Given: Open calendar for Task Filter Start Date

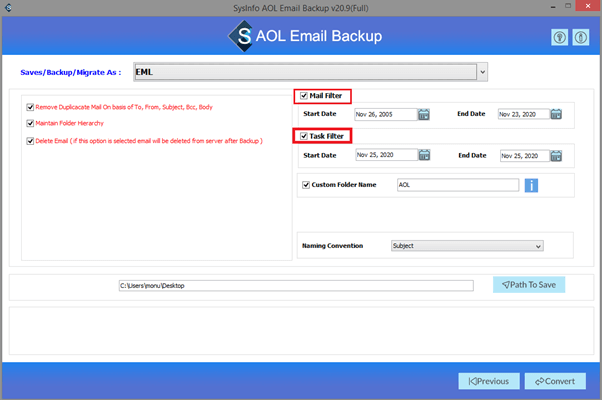Looking at the screenshot, I should point(424,155).
